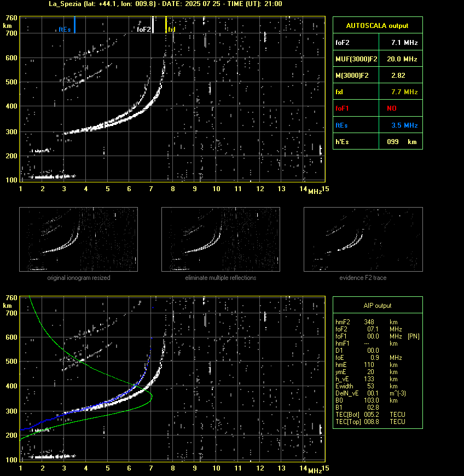
Task: Open the 'original ionogram resized' thumbnail
Action: (x=79, y=239)
